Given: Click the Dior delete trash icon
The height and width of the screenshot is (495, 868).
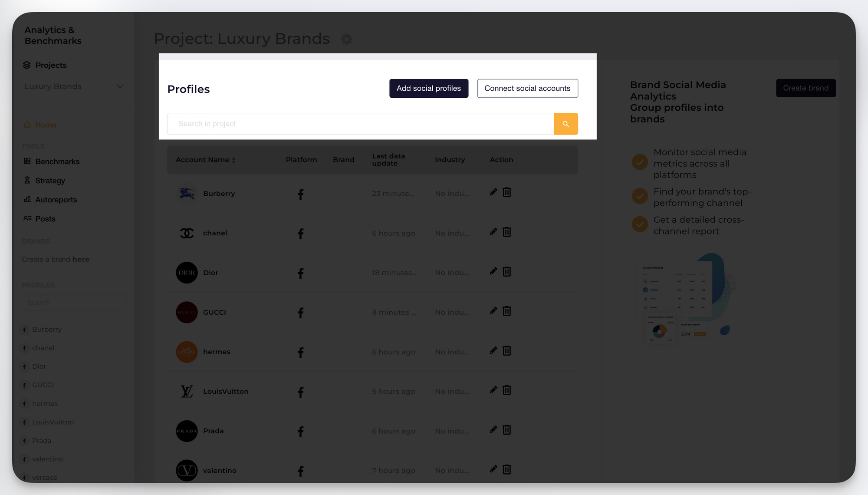Looking at the screenshot, I should point(506,272).
